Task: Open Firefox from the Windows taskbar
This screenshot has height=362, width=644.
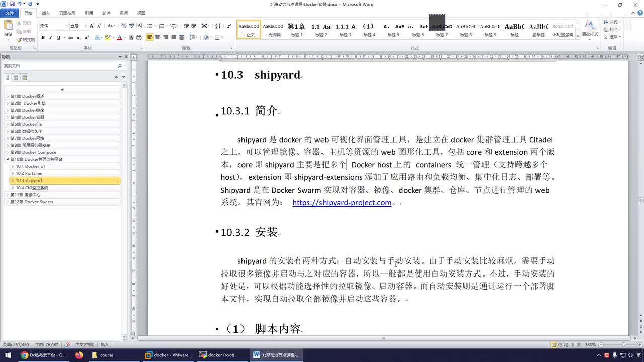Action: (x=79, y=355)
